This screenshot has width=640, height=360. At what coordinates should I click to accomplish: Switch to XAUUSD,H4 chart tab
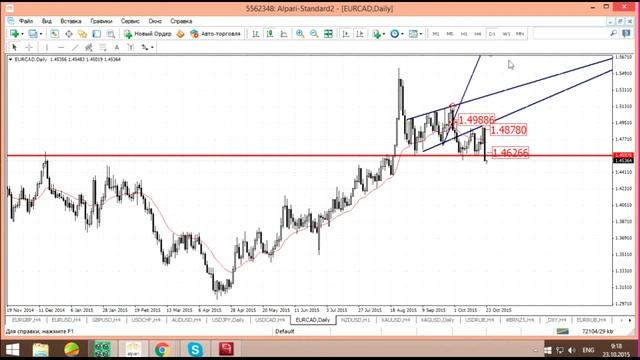(x=396, y=320)
